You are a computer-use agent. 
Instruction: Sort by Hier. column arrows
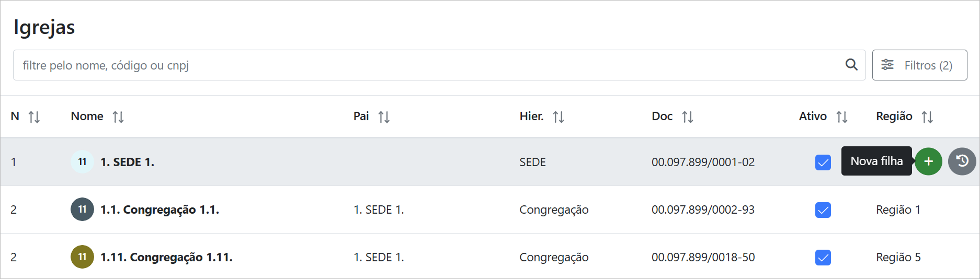pyautogui.click(x=559, y=117)
